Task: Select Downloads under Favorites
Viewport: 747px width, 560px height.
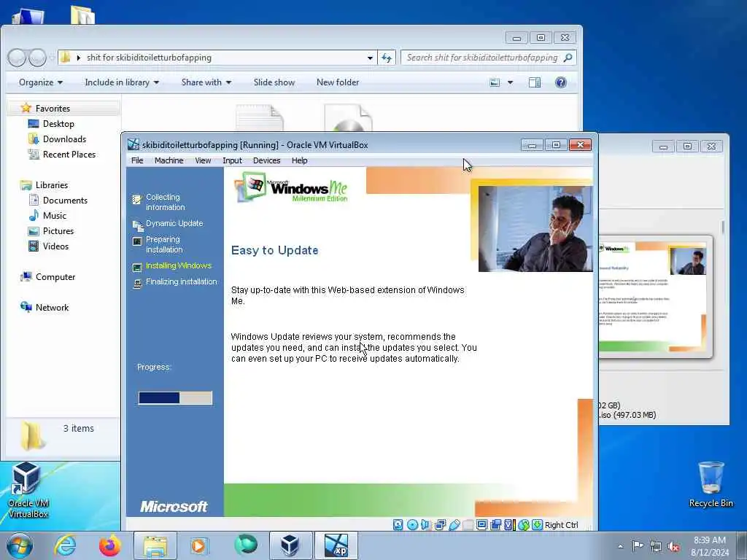Action: [64, 139]
